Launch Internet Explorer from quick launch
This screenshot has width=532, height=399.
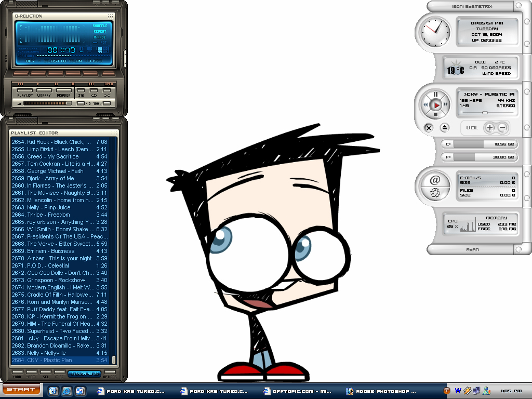66,391
